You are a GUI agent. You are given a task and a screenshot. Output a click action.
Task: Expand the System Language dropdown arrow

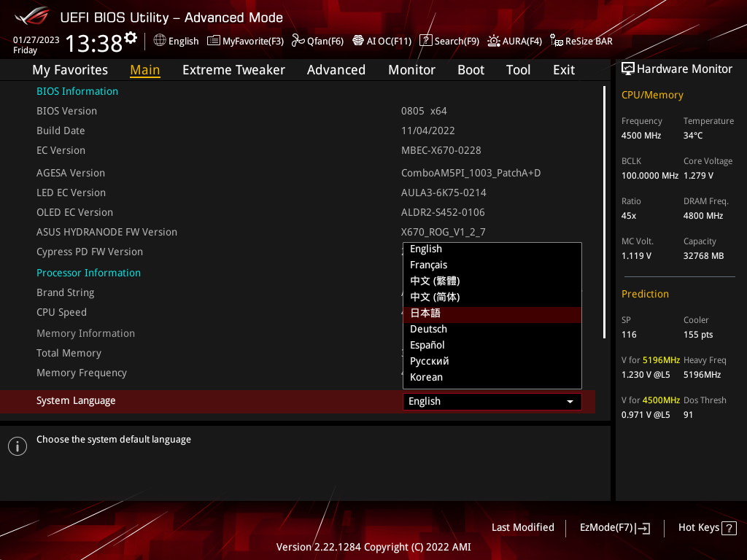(570, 402)
